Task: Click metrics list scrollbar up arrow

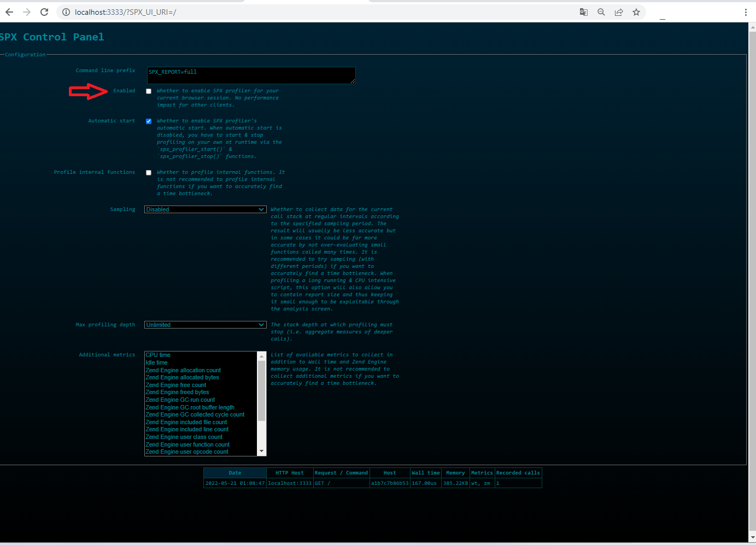Action: click(x=261, y=356)
